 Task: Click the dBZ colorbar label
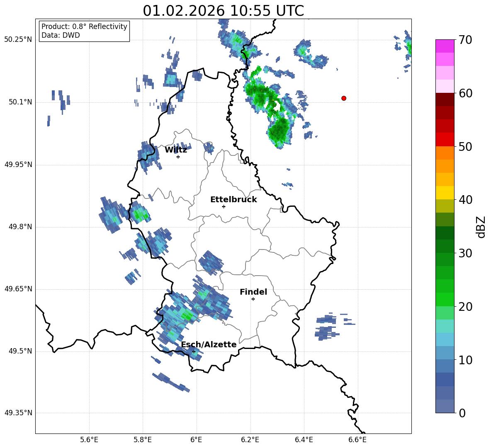481,227
